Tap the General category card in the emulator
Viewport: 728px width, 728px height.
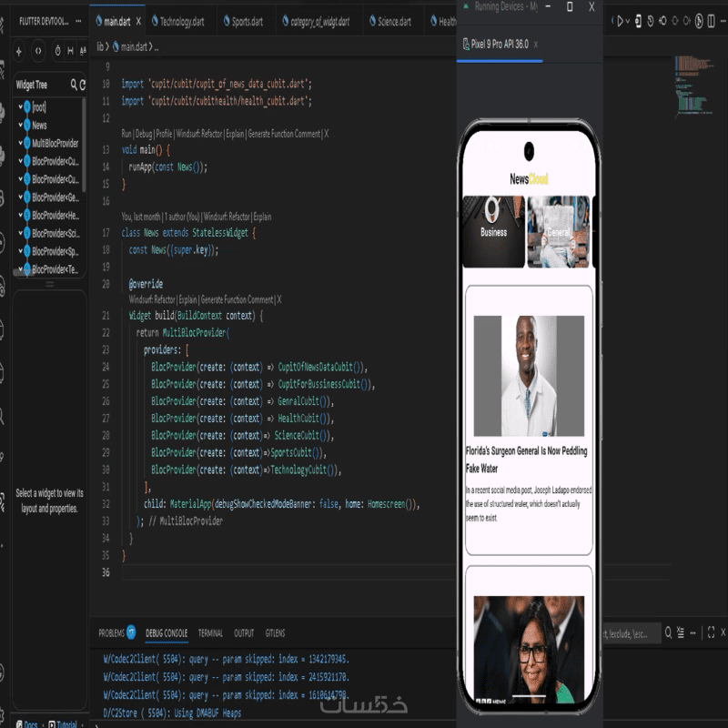click(x=558, y=232)
